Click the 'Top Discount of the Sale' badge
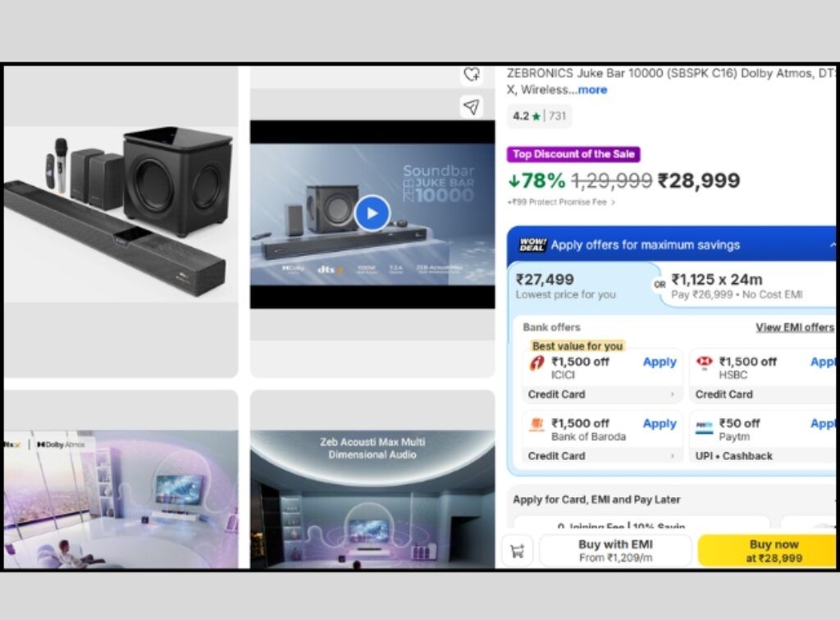Screen dimensions: 840x620 click(x=573, y=154)
